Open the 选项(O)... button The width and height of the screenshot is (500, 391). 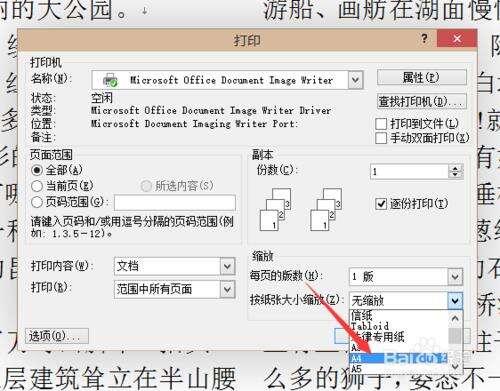[x=57, y=336]
